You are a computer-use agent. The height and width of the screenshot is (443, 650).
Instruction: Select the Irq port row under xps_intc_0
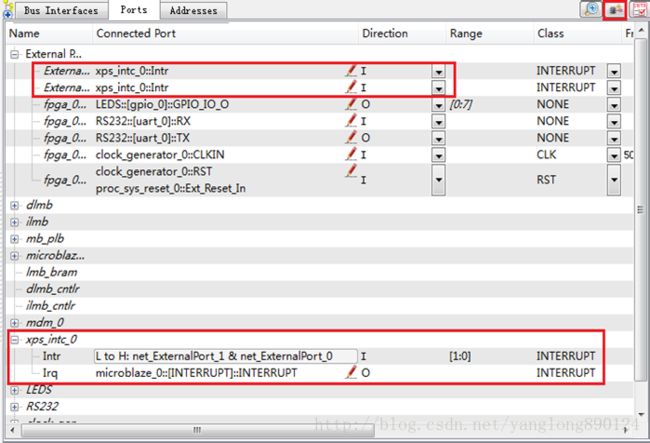tap(50, 373)
